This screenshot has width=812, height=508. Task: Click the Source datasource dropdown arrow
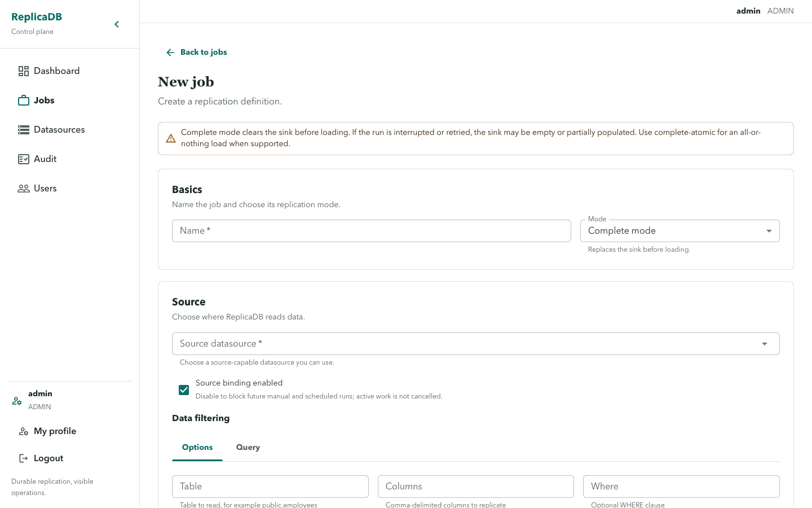[765, 344]
